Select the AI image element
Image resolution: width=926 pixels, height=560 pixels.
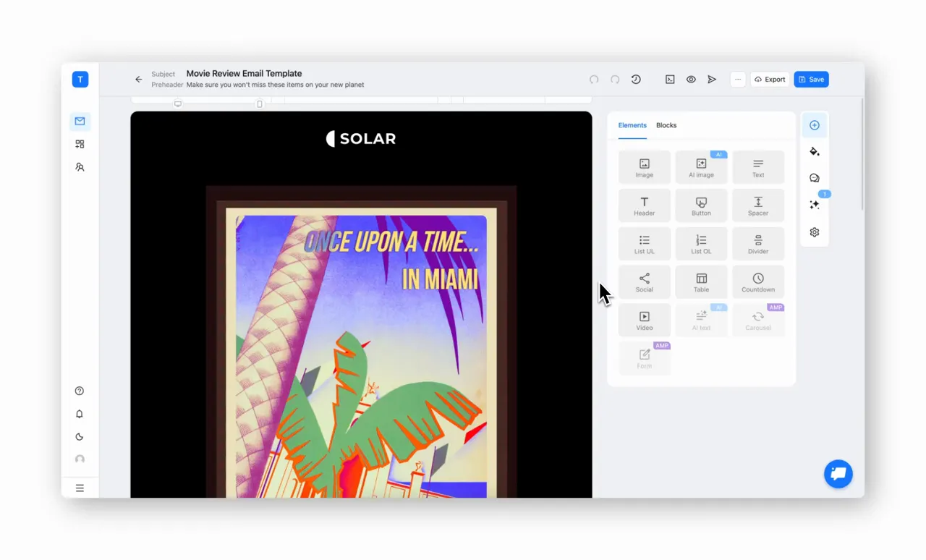pos(701,167)
